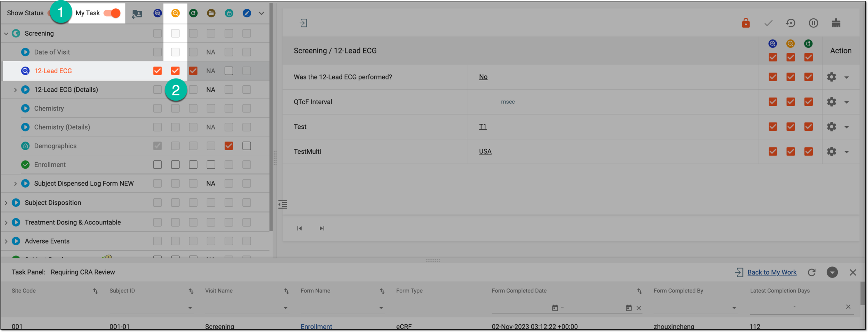Image resolution: width=868 pixels, height=332 pixels.
Task: Expand the column icons chevron dropdown
Action: 261,13
